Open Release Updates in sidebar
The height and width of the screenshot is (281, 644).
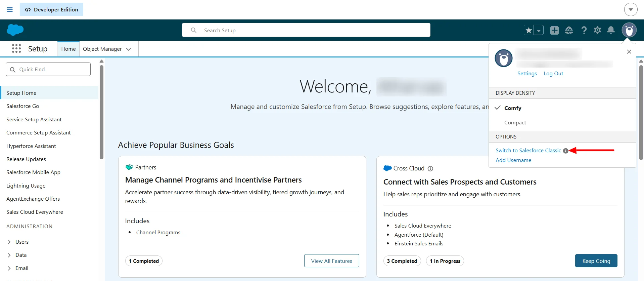[26, 159]
